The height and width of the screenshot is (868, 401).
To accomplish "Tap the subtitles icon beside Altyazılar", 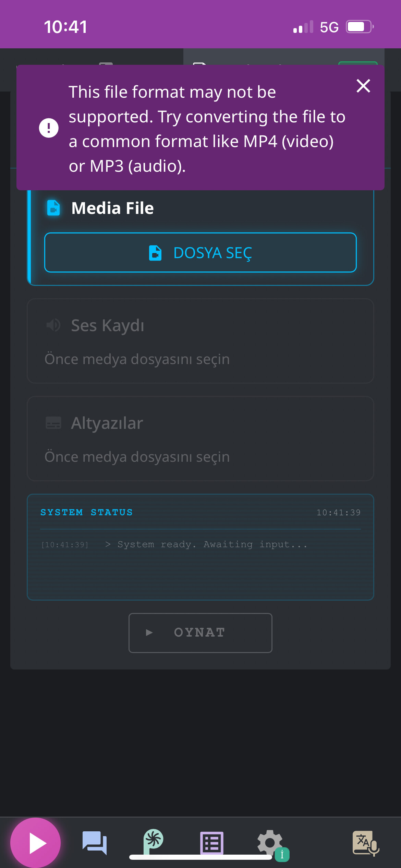I will pyautogui.click(x=53, y=423).
